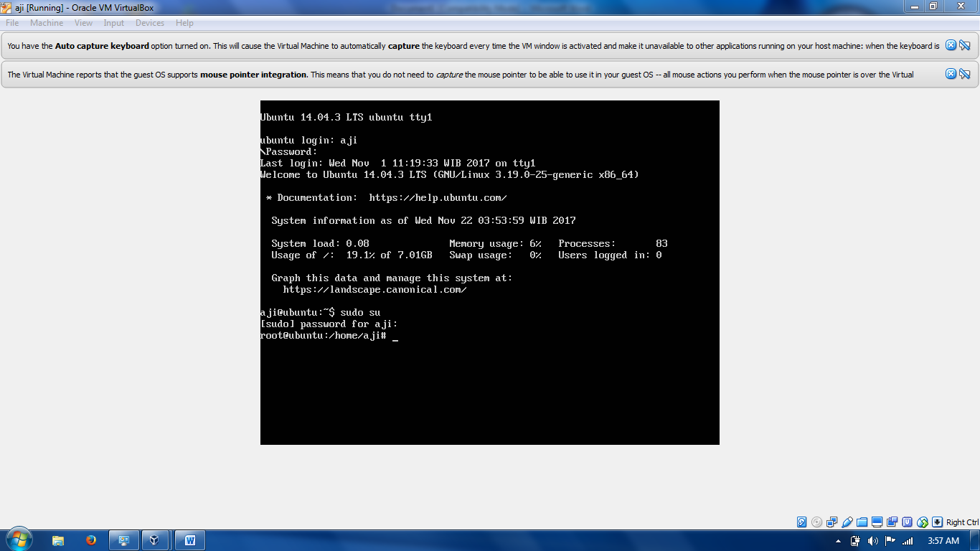This screenshot has width=980, height=551.
Task: Click the keyboard capture arrow indicator
Action: point(937,522)
